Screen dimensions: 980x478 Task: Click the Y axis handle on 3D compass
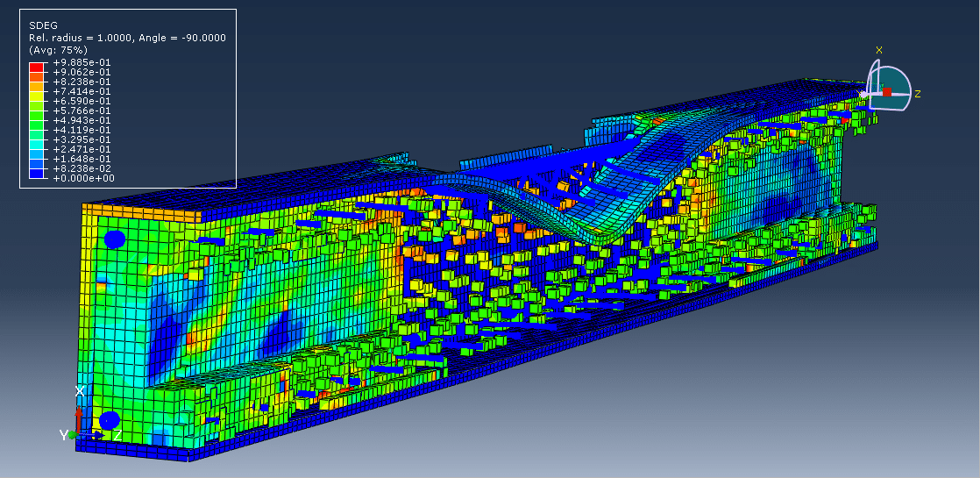click(863, 94)
